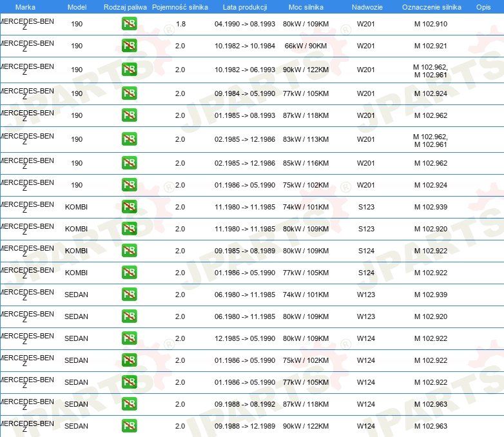Click the fuel icon in the 83kW / 113KM row
The height and width of the screenshot is (437, 504).
tap(129, 139)
